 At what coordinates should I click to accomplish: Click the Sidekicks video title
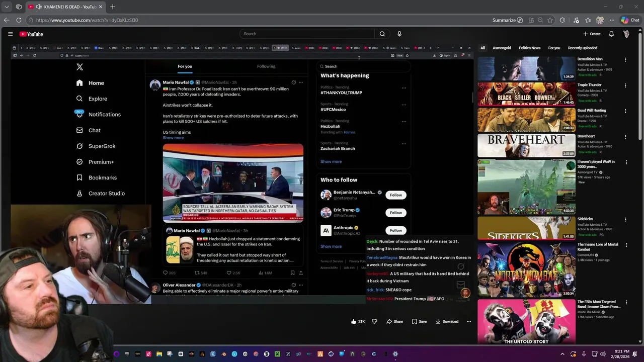585,219
